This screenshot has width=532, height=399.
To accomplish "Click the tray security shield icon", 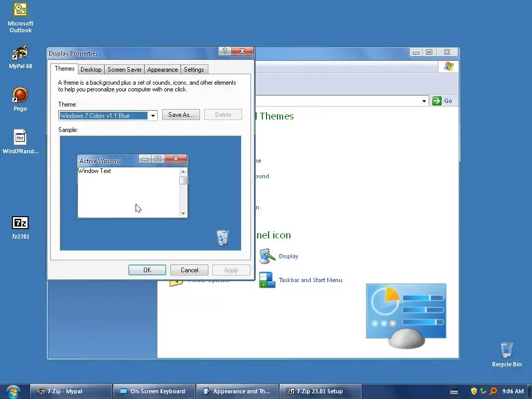I will 474,391.
